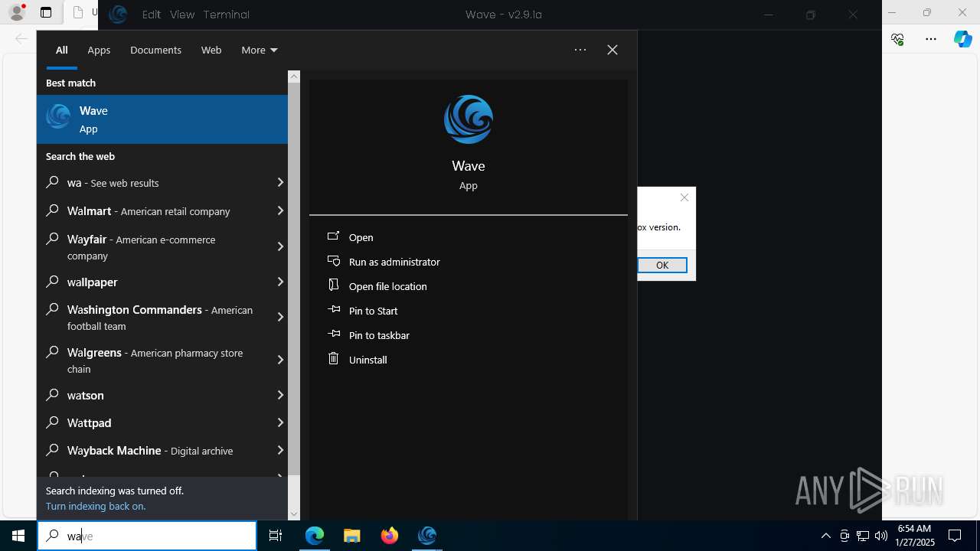Click the taskbar search input field

tap(147, 536)
